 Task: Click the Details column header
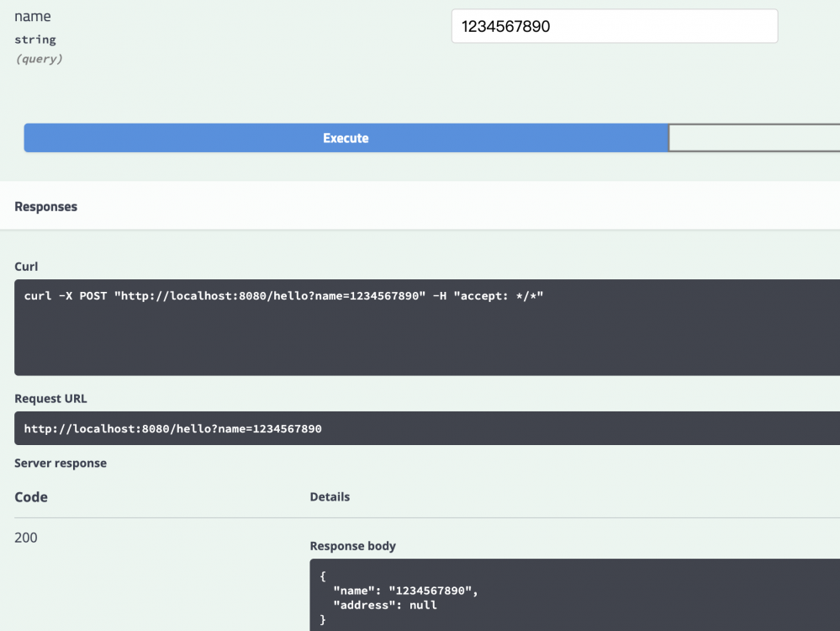click(330, 497)
